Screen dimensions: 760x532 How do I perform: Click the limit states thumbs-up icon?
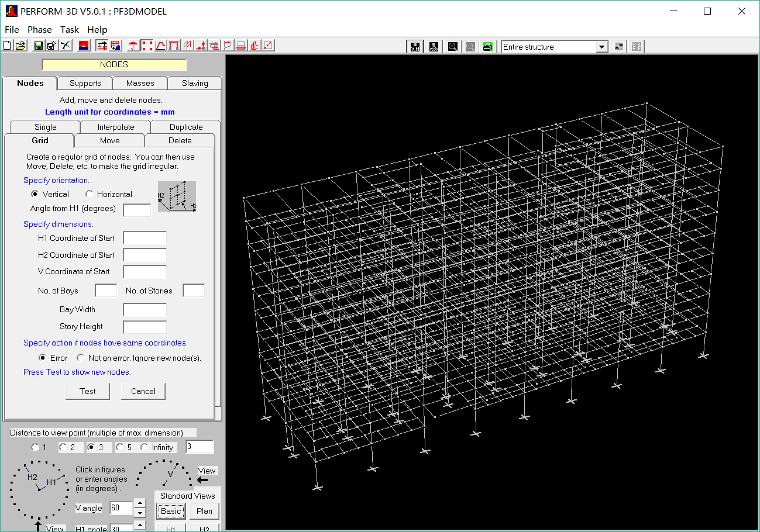(255, 46)
